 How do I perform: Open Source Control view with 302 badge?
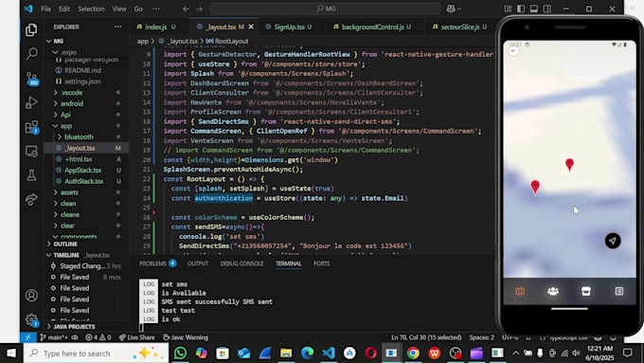pos(31,78)
